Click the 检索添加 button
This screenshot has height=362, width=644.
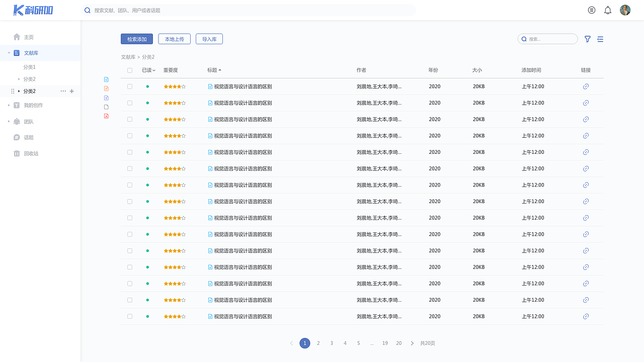[x=137, y=39]
